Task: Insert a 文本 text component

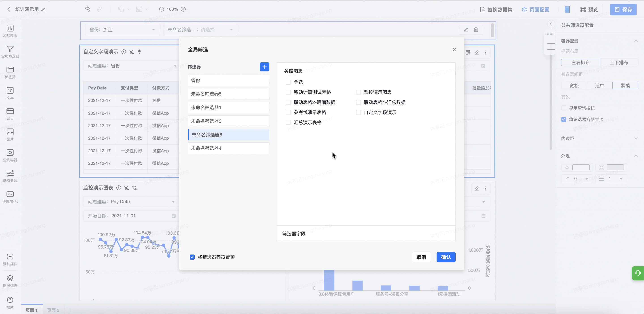Action: (x=10, y=93)
